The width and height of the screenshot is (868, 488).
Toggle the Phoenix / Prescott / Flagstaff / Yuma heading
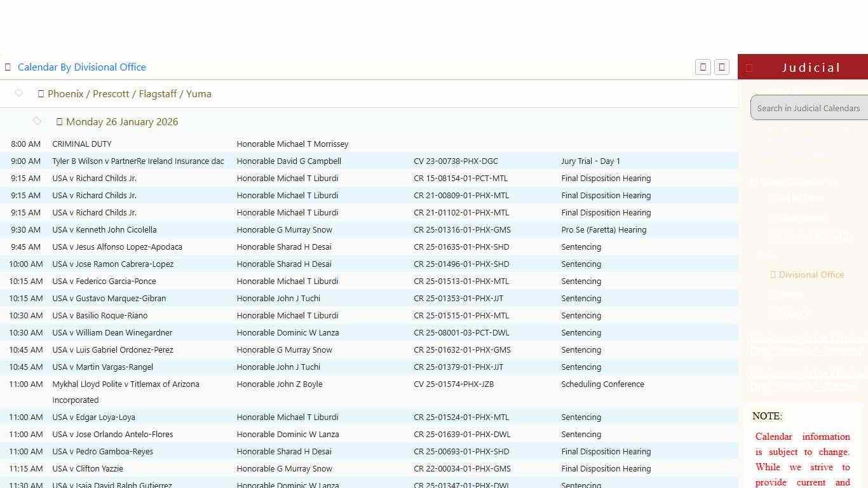tap(129, 94)
